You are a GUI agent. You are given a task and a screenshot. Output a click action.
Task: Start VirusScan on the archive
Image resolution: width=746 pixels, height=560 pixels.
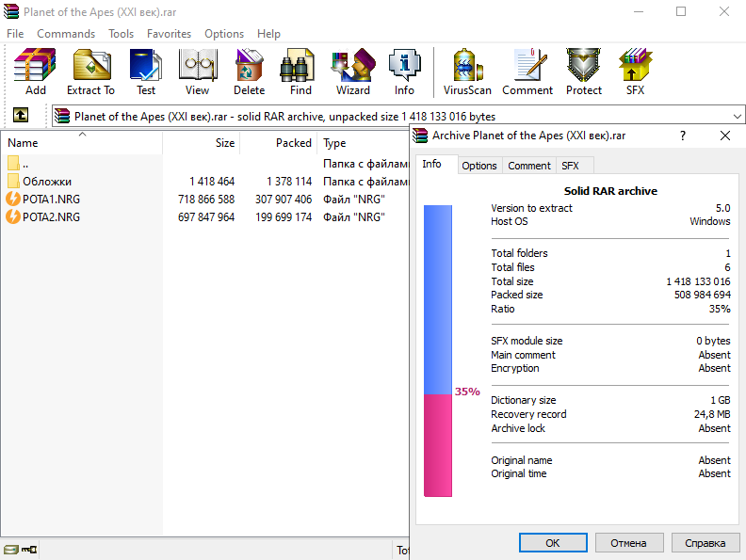(468, 72)
